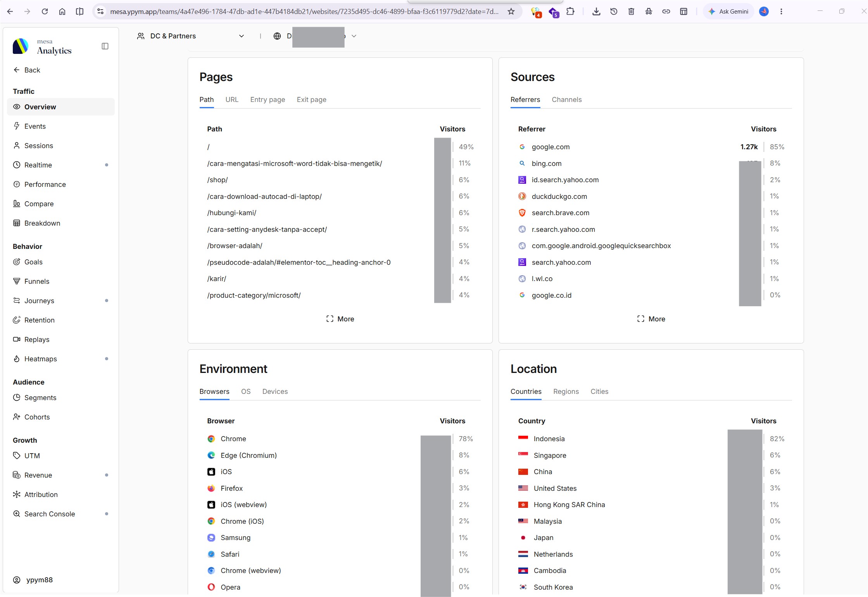Switch Sources to Channels tab
Screen dimensions: 868x597
566,100
